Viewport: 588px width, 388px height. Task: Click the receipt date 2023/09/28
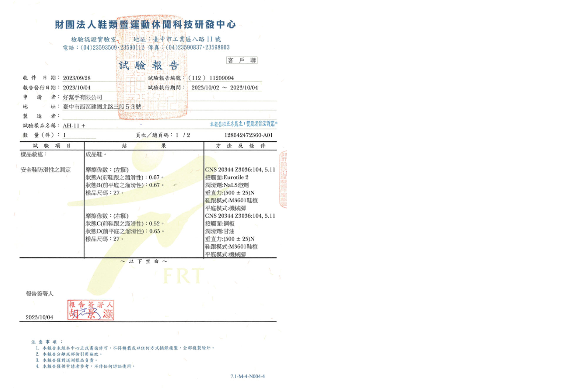(77, 78)
